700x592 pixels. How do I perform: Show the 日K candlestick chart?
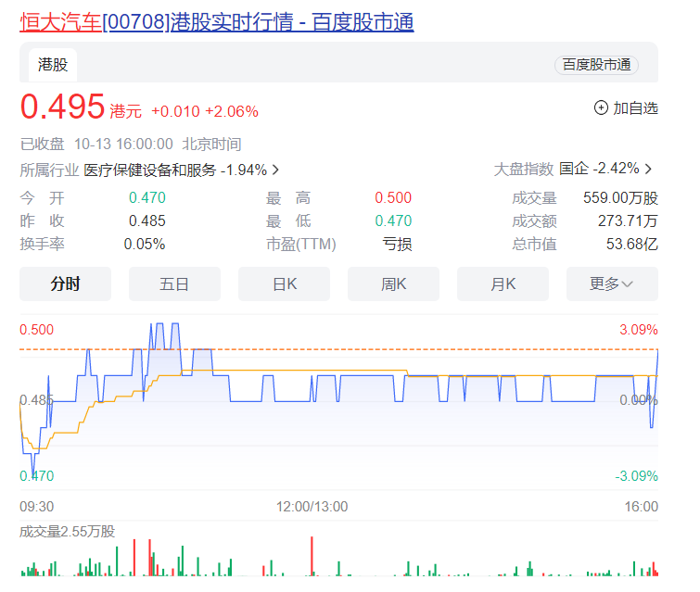284,283
